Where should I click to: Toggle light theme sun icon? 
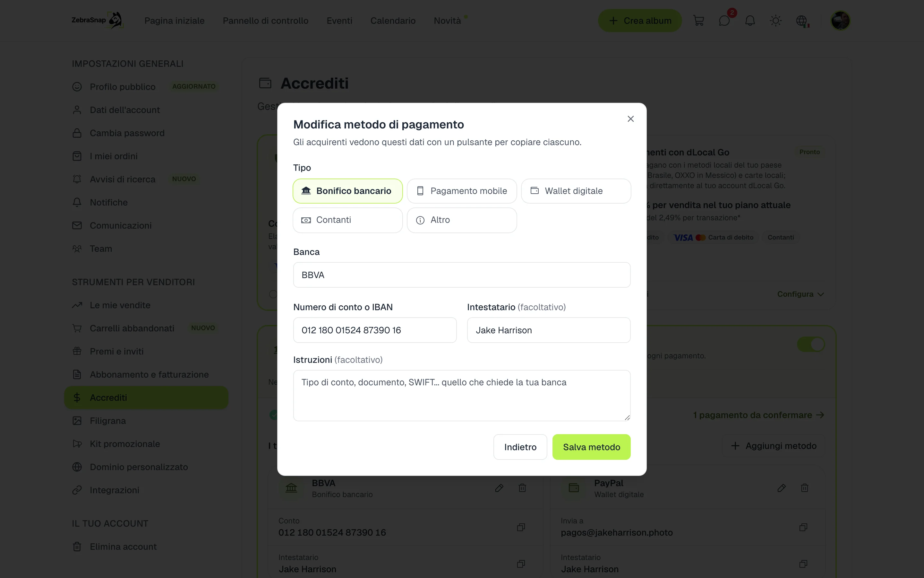coord(775,21)
